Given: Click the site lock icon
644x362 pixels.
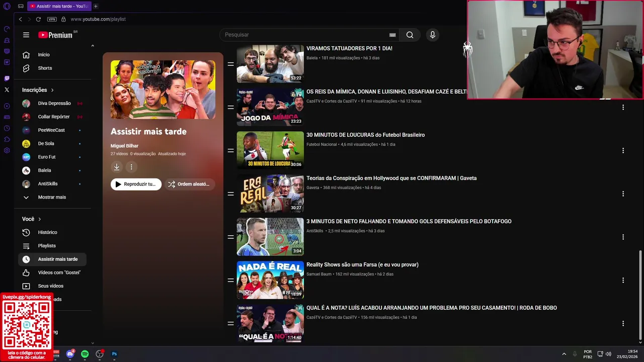Looking at the screenshot, I should click(x=63, y=19).
